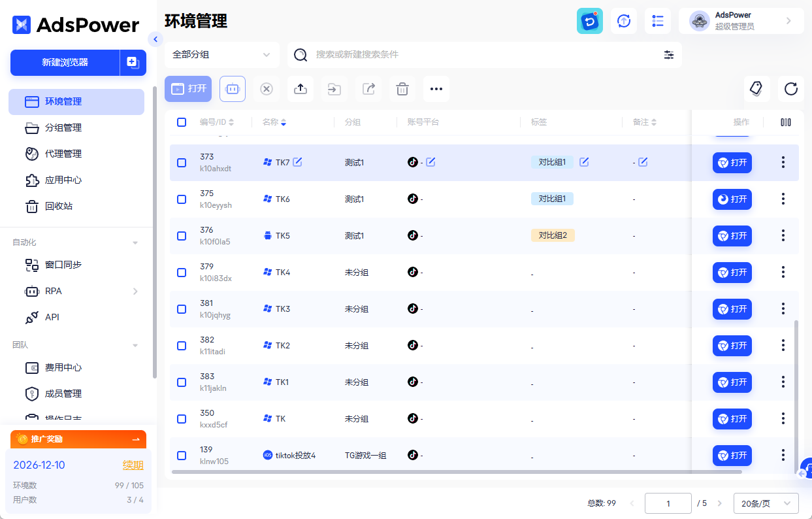Click the move to group toolbar icon
Viewport: 812px width, 519px height.
click(334, 89)
